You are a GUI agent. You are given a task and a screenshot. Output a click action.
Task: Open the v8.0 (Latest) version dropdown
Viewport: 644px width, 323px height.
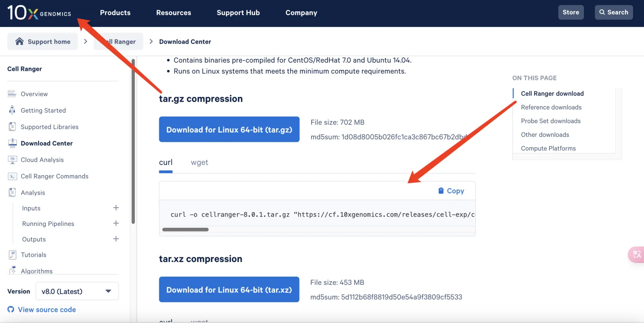77,291
